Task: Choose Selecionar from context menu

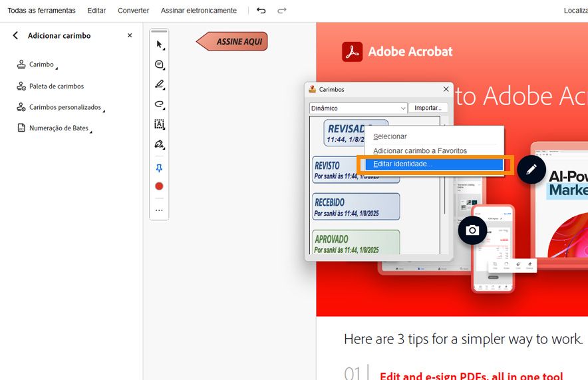Action: [x=434, y=136]
